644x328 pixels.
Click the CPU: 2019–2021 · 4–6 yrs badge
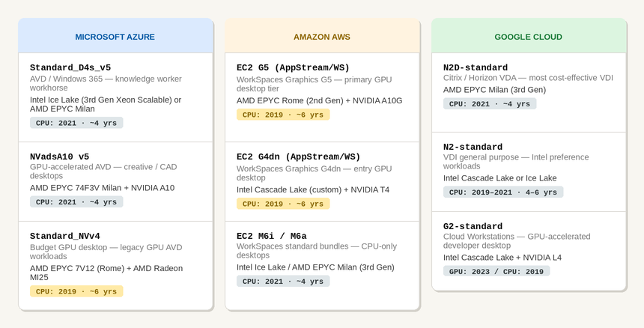503,192
